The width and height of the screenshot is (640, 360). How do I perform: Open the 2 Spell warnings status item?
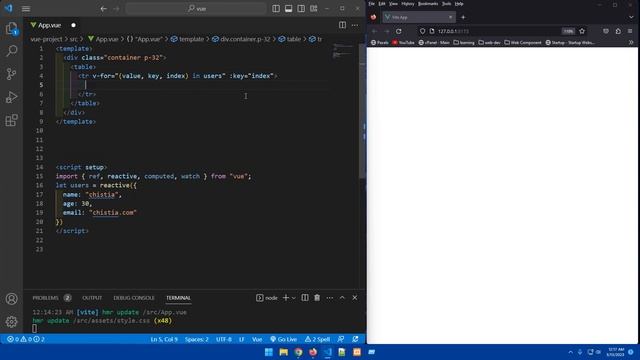(x=317, y=339)
